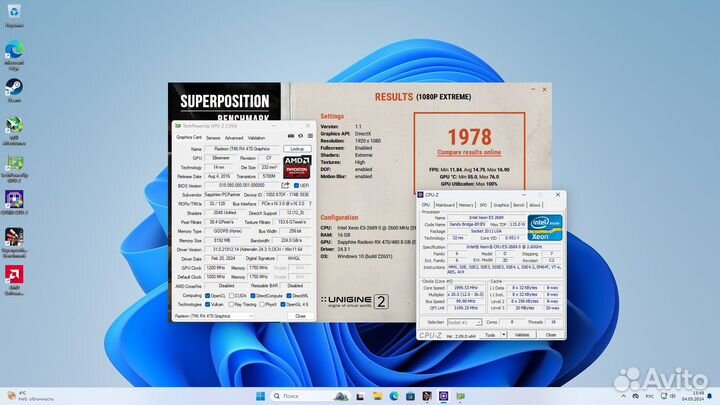Open the taskbar clock and date
Screen dimensions: 720x405
(x=694, y=396)
